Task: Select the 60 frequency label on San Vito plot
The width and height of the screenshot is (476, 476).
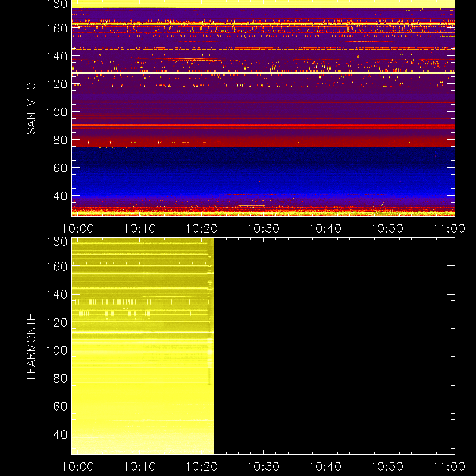Action: pyautogui.click(x=60, y=168)
